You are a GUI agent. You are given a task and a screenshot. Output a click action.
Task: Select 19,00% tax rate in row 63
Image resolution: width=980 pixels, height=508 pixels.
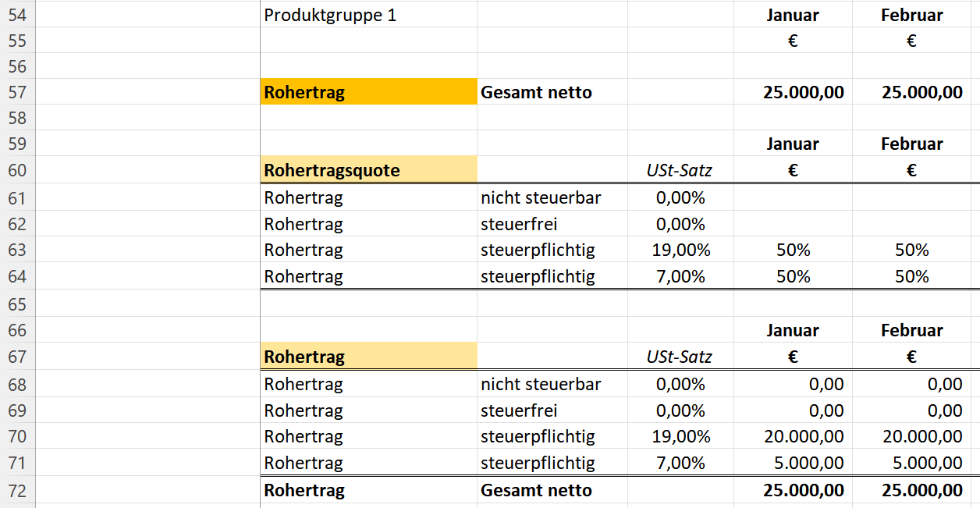click(681, 250)
